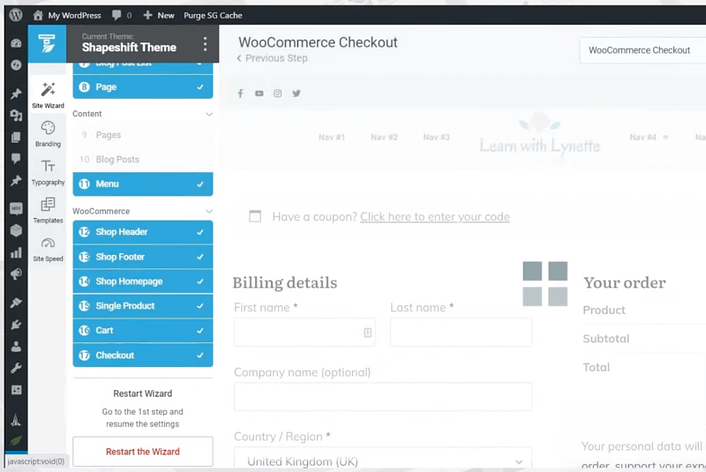
Task: Open Marketing megaphone sidebar icon
Action: pos(16,274)
